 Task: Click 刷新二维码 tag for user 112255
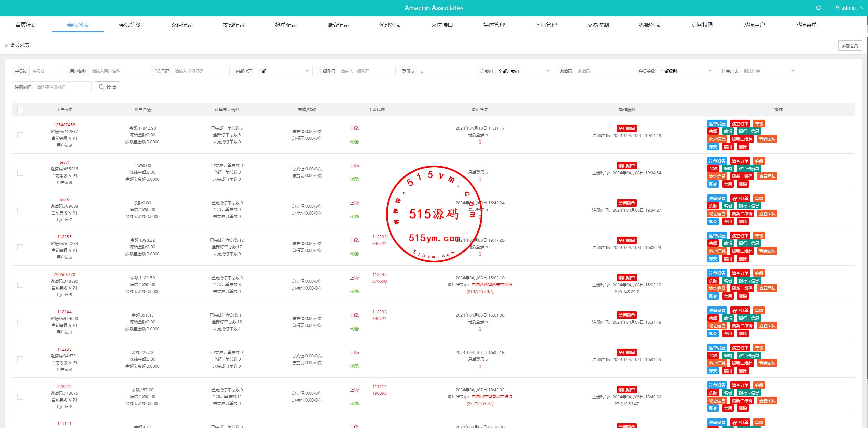[742, 251]
